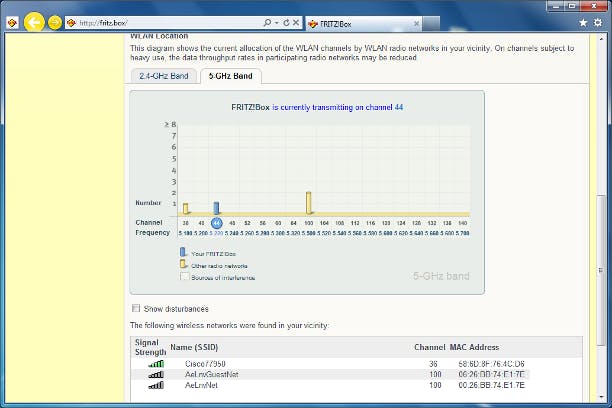The height and width of the screenshot is (408, 612).
Task: Click MAC address 06:26:BB:74:E1:7E
Action: (x=491, y=374)
